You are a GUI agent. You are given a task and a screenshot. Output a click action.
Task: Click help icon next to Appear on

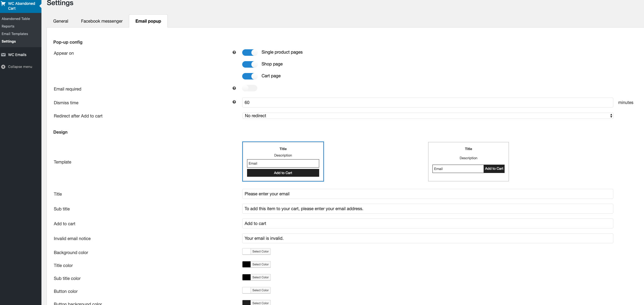coord(234,52)
